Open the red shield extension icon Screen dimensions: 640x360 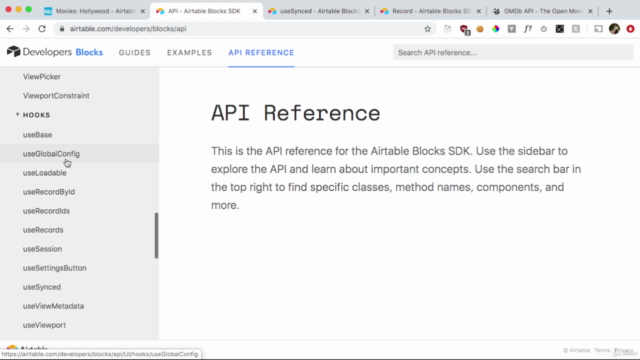point(464,29)
